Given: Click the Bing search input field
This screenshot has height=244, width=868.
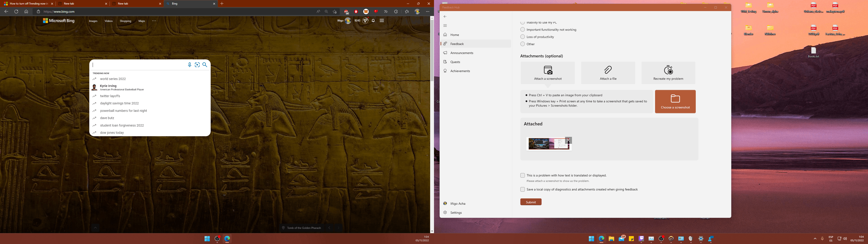Looking at the screenshot, I should (x=138, y=65).
